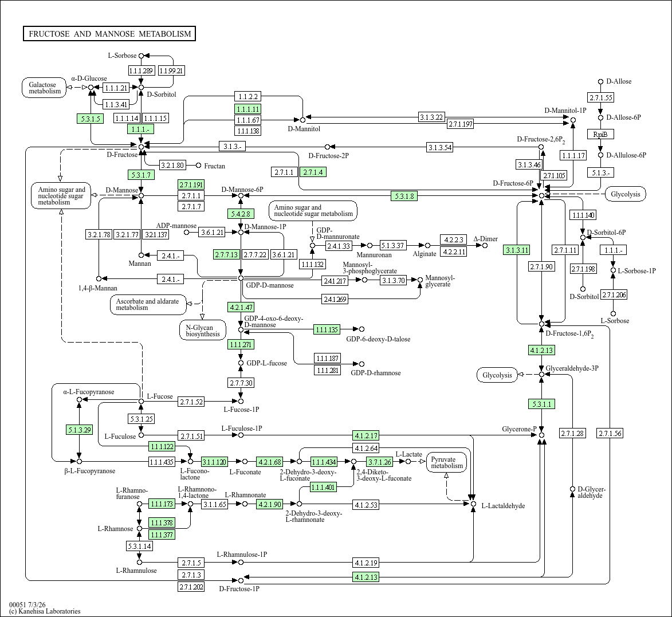Open Ascorbate and aldarate metabolism pathway

[148, 304]
